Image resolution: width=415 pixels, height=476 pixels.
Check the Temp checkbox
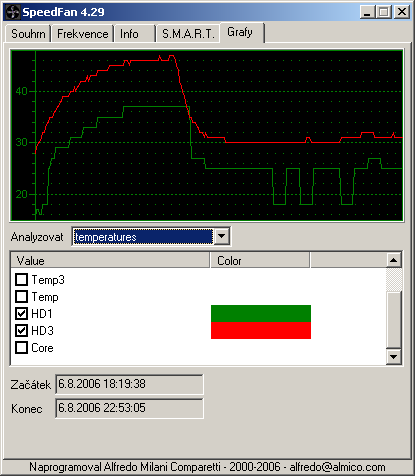coord(22,297)
